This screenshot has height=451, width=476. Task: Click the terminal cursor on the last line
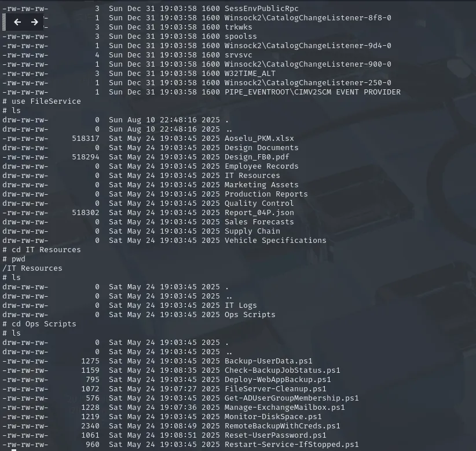pos(14,449)
